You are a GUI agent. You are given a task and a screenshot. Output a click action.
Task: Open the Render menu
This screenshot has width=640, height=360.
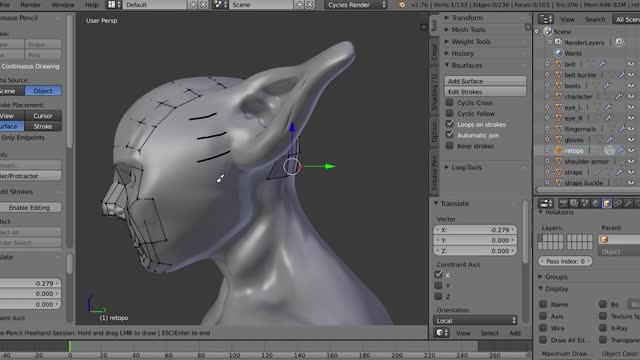pyautogui.click(x=31, y=5)
